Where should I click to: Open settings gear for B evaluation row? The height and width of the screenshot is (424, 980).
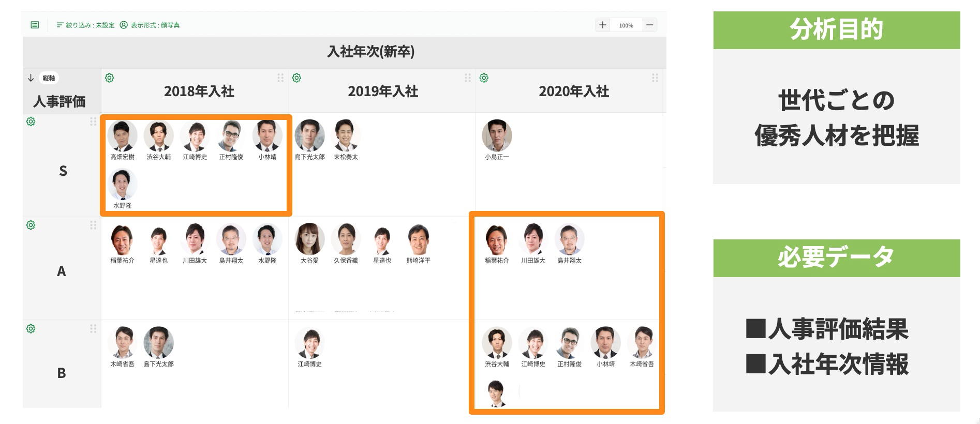coord(31,329)
